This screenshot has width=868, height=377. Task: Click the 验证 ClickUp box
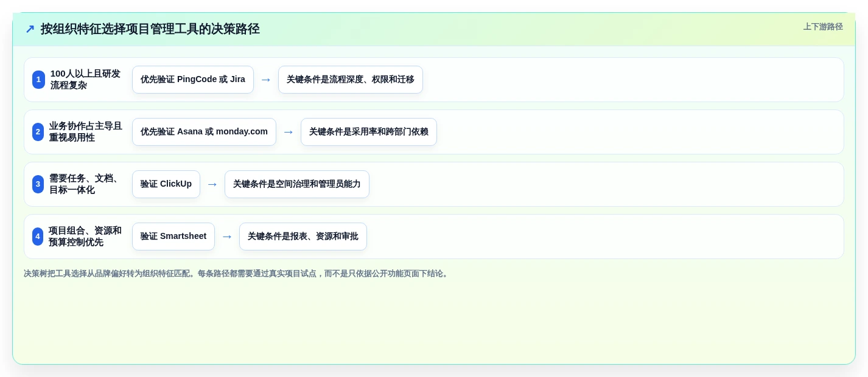pyautogui.click(x=166, y=184)
